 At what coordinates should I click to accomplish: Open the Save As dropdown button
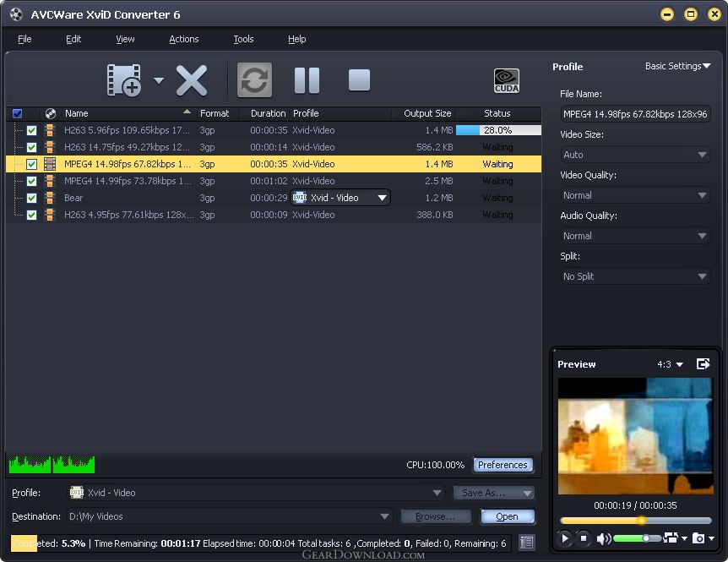(494, 493)
